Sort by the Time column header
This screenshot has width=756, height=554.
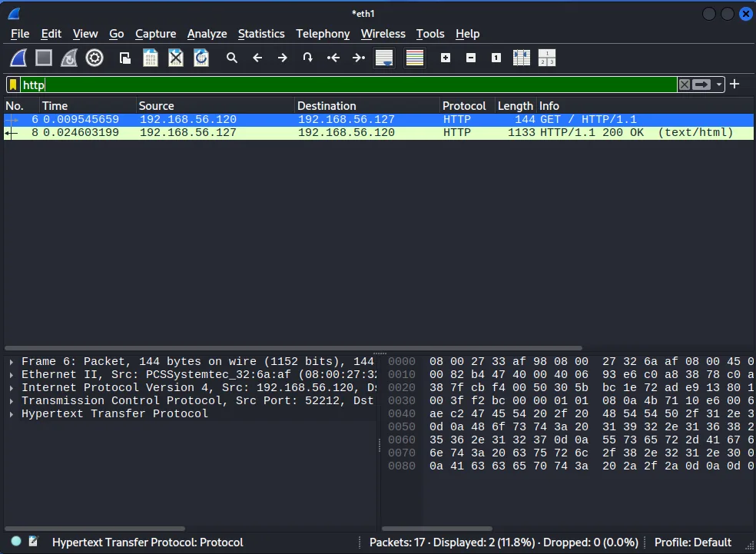tap(88, 105)
